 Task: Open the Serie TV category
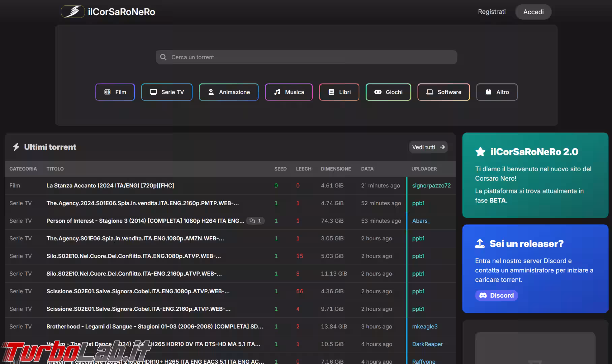167,92
